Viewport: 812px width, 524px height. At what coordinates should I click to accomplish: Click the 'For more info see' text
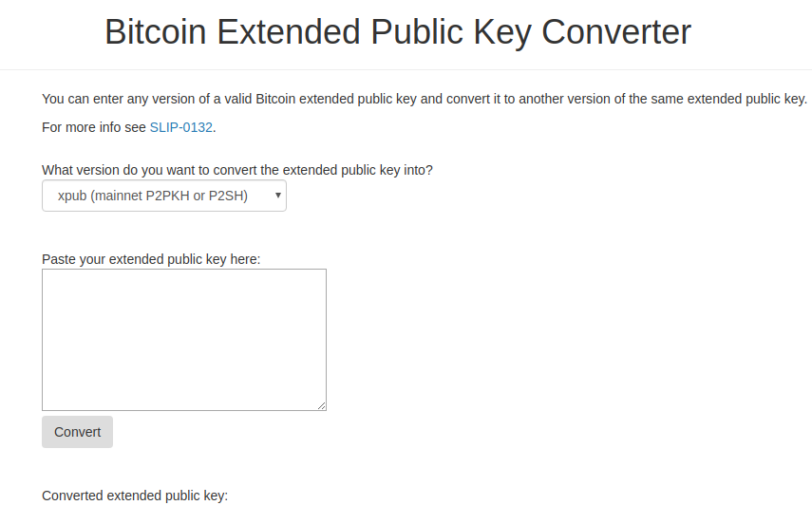94,127
